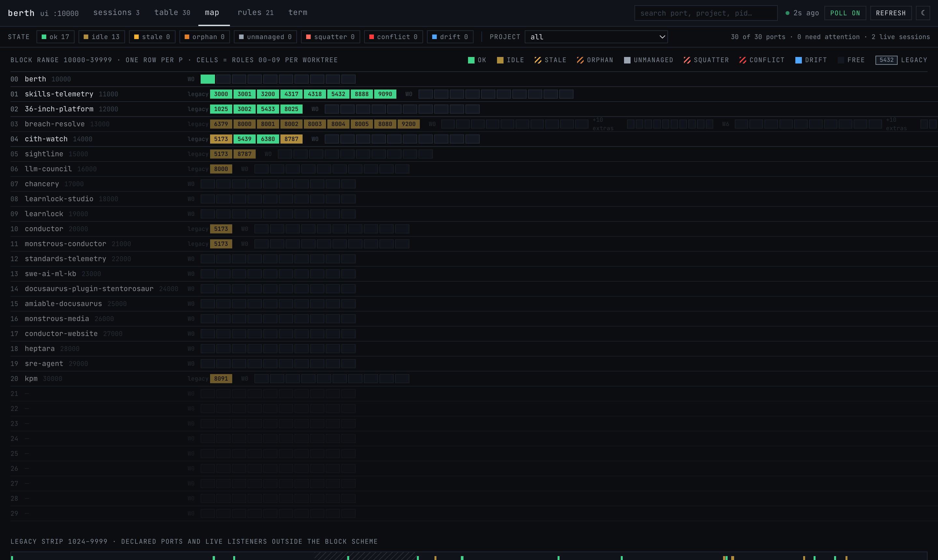Image resolution: width=938 pixels, height=560 pixels.
Task: Toggle the dark mode moon icon
Action: 922,13
